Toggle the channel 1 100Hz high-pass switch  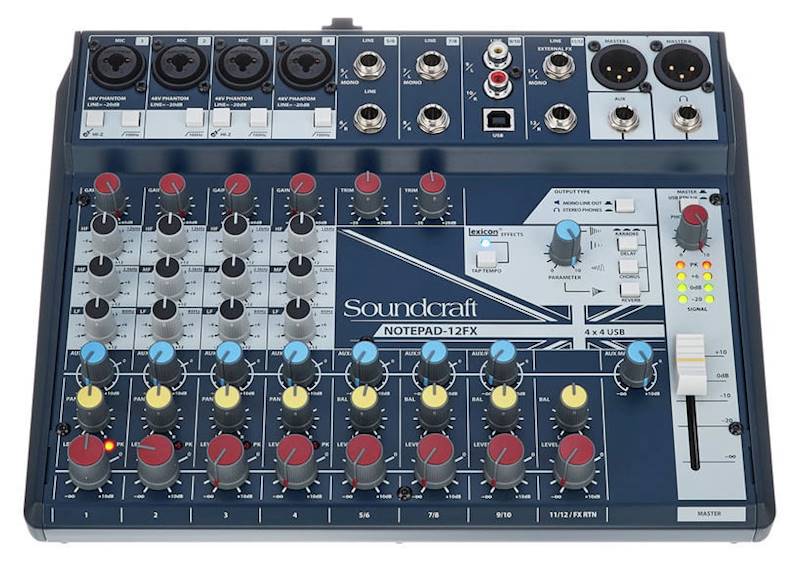pos(131,119)
